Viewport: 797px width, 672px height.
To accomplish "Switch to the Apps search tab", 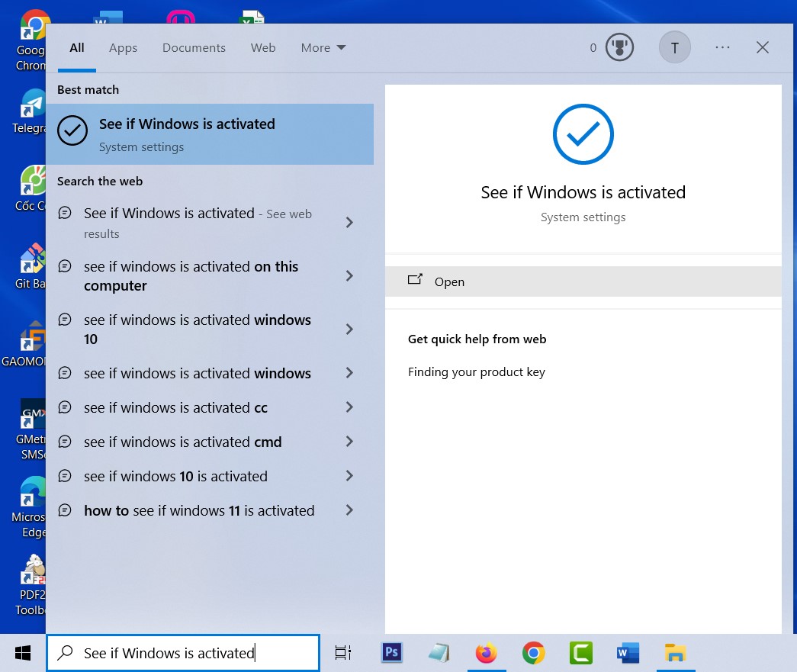I will 123,47.
